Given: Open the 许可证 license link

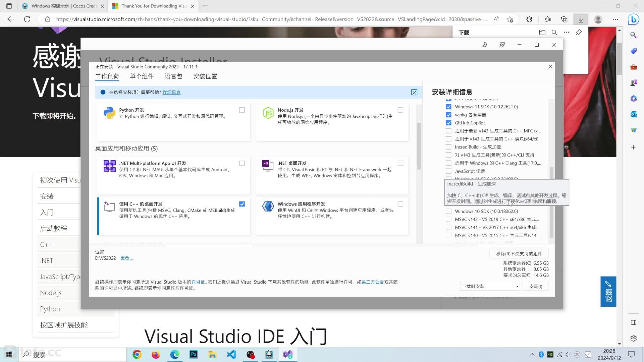Looking at the screenshot, I should click(198, 282).
